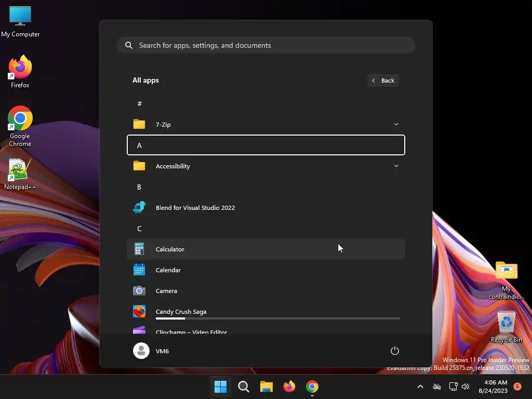Viewport: 532px width, 399px height.
Task: Open the VM6 user avatar
Action: pyautogui.click(x=141, y=351)
